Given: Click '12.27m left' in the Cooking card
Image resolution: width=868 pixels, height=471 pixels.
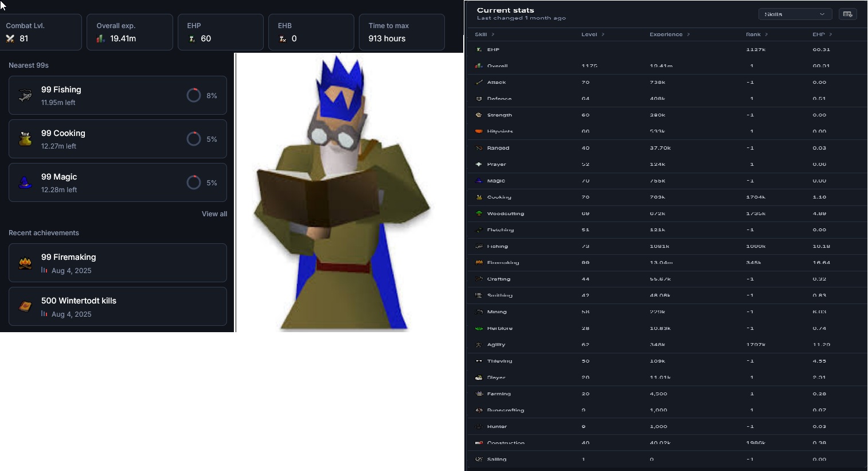Looking at the screenshot, I should click(x=58, y=146).
